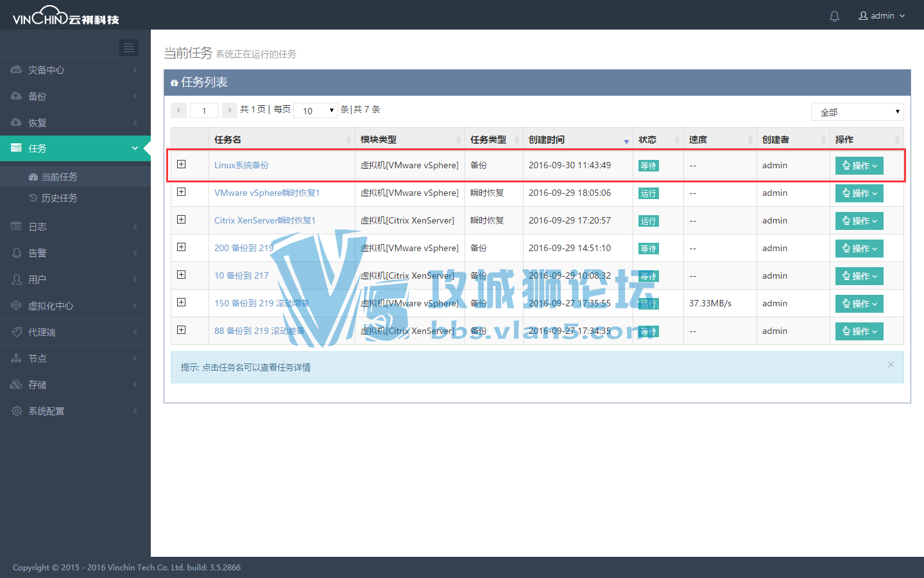This screenshot has height=578, width=924.
Task: Click the notification bell icon
Action: [x=834, y=16]
